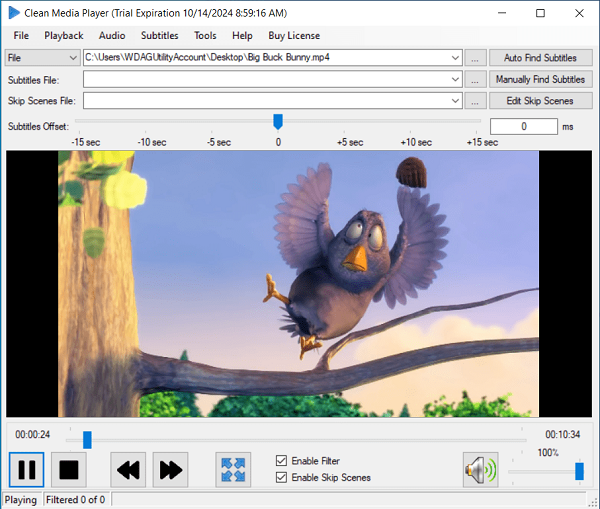Click the -15 sec offset label
Image resolution: width=600 pixels, height=509 pixels.
(x=86, y=142)
